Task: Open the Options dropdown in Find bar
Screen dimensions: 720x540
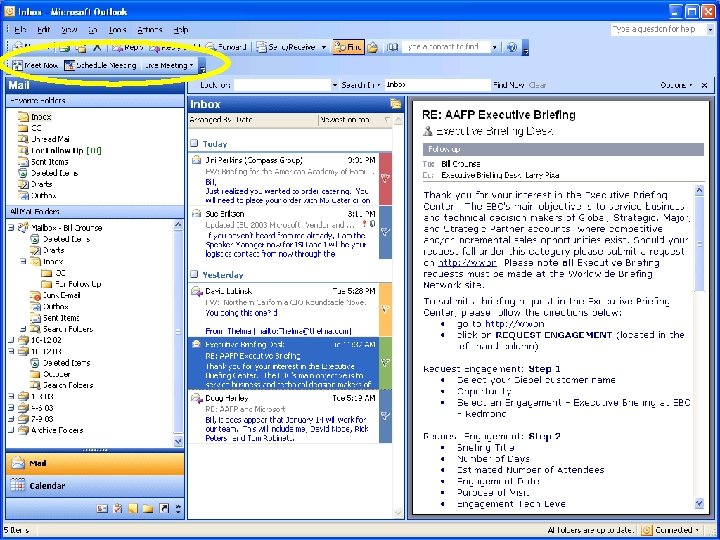Action: point(676,85)
